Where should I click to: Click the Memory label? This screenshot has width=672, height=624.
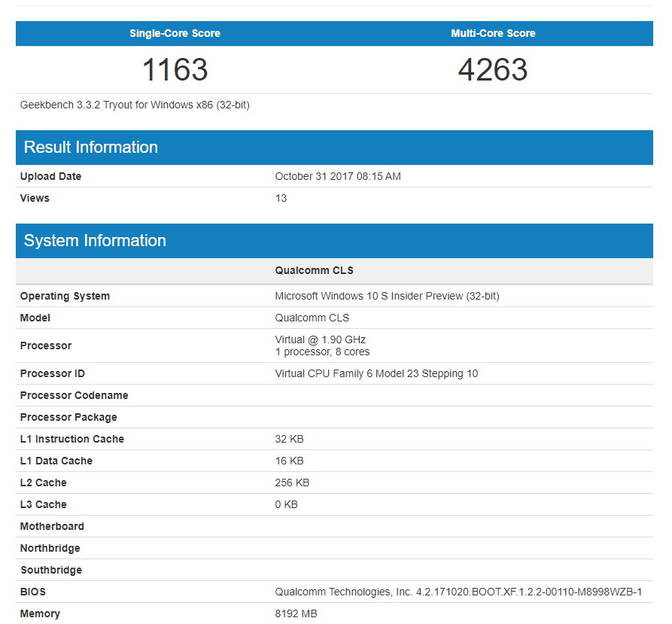pos(40,614)
